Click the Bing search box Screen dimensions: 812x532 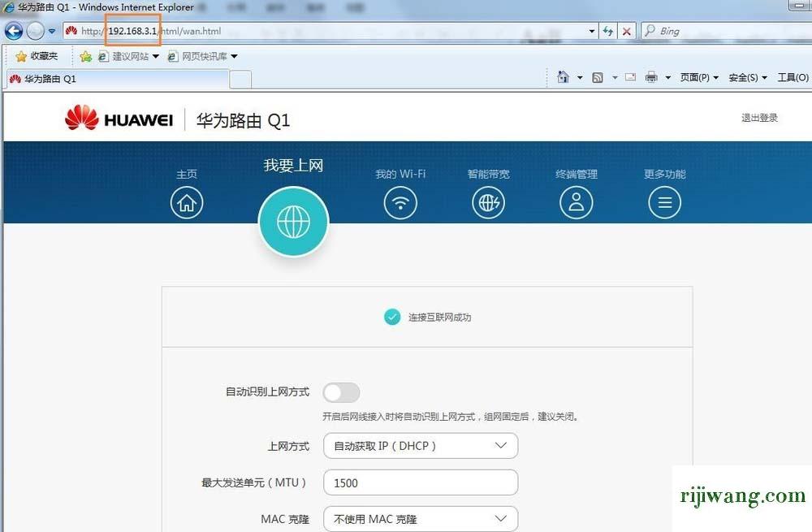click(x=727, y=31)
